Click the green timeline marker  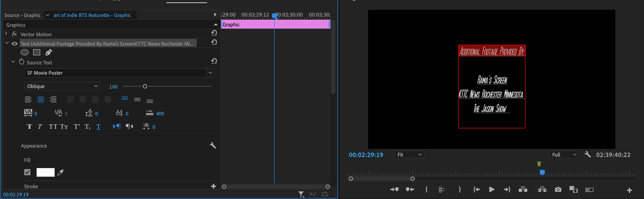tap(539, 164)
